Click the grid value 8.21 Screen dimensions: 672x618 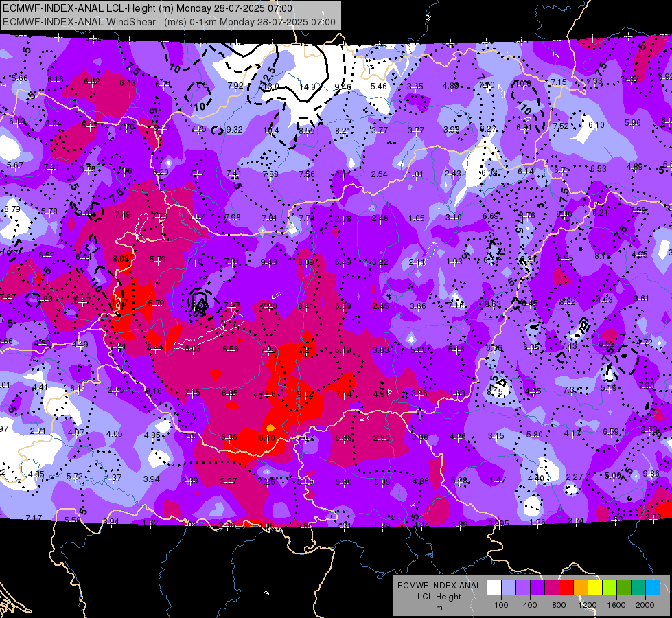(343, 130)
